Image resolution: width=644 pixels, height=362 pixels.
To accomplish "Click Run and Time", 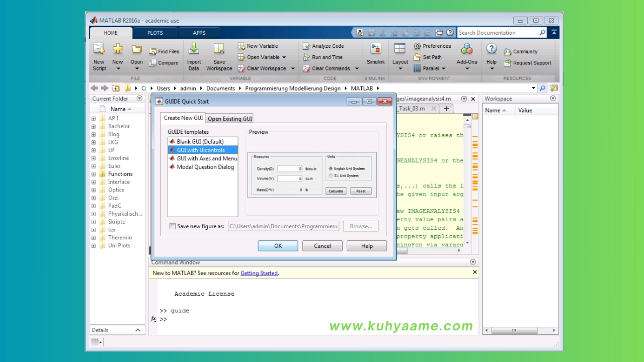I will [323, 57].
